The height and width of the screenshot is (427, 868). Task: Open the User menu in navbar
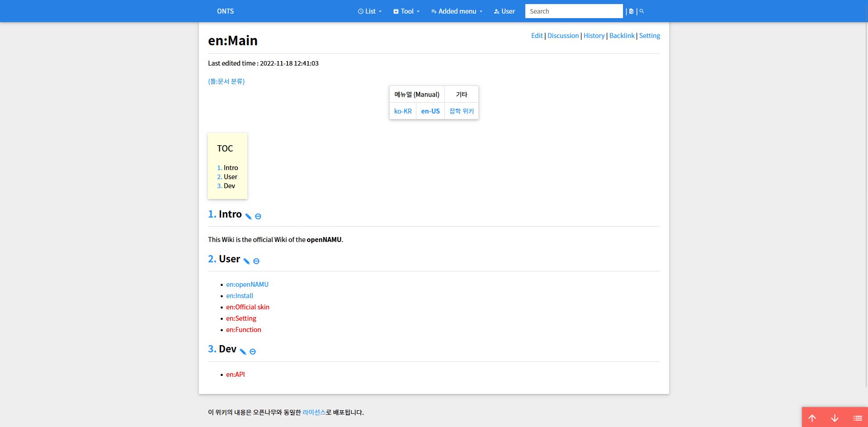[x=504, y=11]
